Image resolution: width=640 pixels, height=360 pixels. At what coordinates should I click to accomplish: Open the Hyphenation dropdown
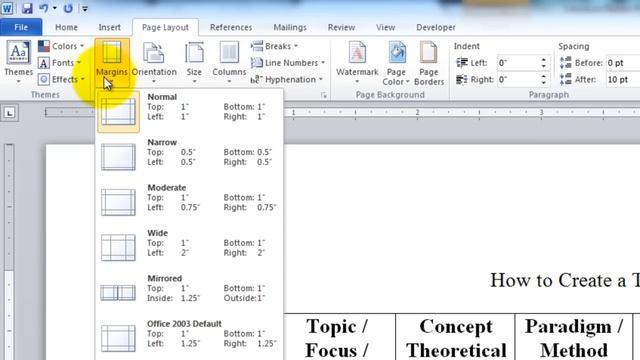[287, 80]
